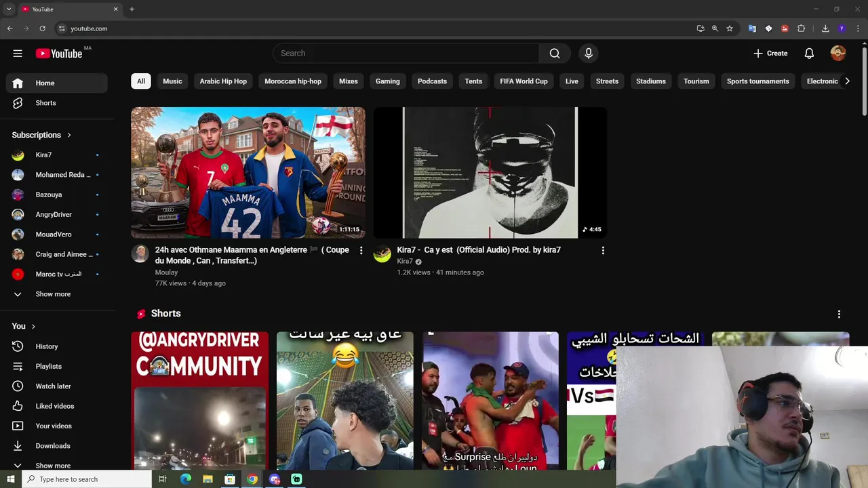Show more chips with right arrow

(x=847, y=81)
